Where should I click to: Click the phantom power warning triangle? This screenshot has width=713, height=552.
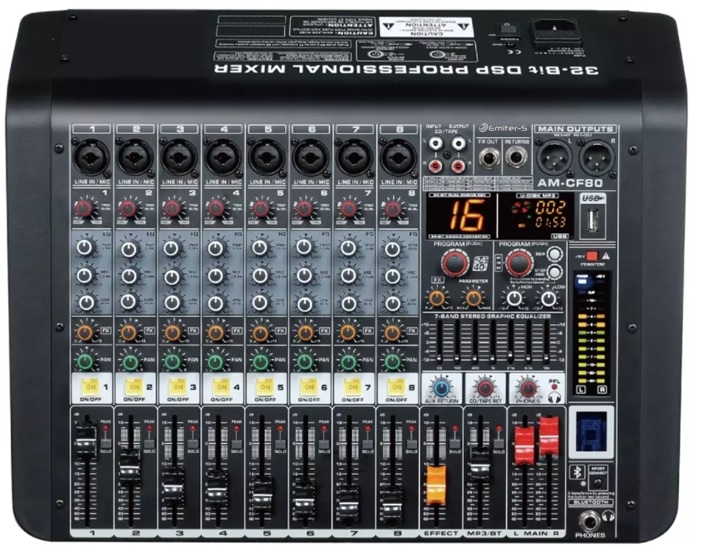coord(606,257)
